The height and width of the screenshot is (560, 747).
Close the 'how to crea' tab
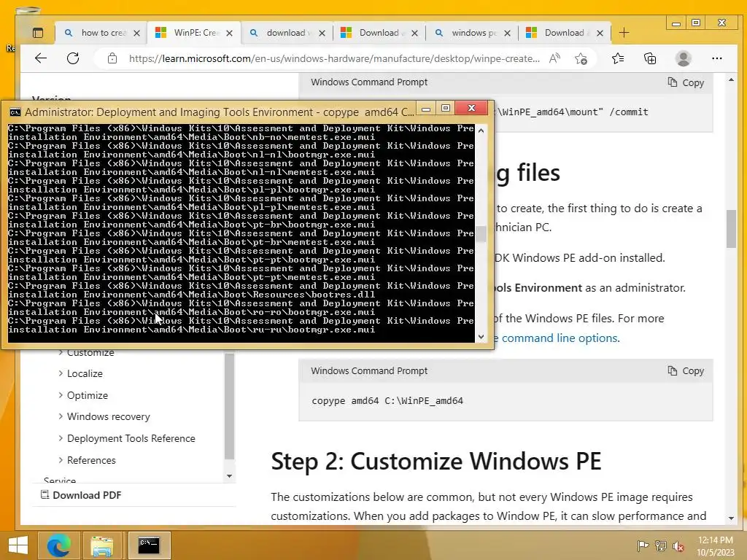pyautogui.click(x=136, y=33)
